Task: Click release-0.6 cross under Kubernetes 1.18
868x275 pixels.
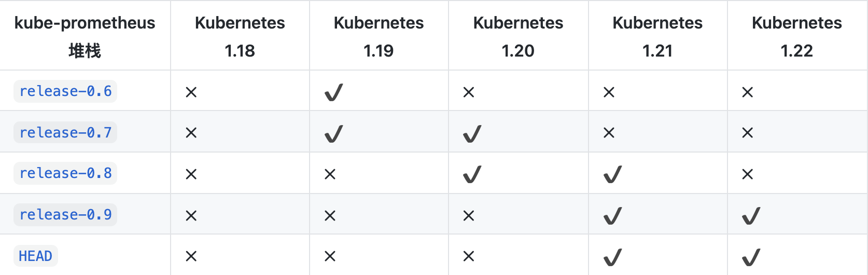Action: 191,92
